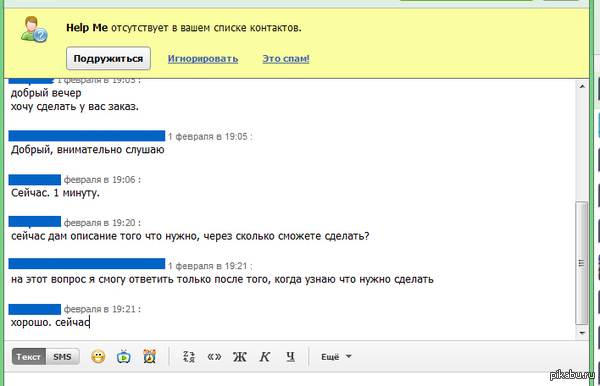Click the chat scrollbar down arrow
This screenshot has width=600, height=386.
tap(582, 333)
